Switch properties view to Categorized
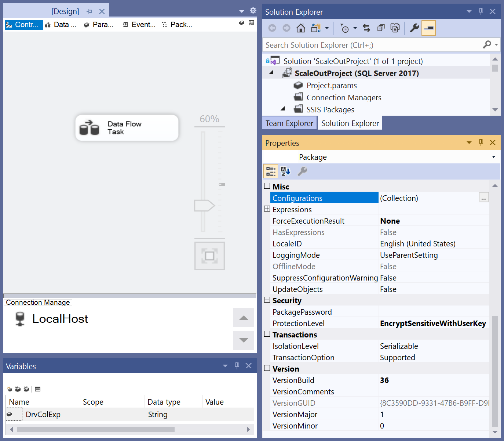This screenshot has height=441, width=504. click(x=270, y=171)
